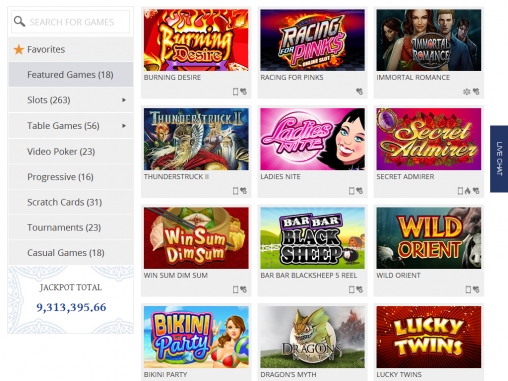Click the snowflake icon under Immortal Romance
Image resolution: width=508 pixels, height=381 pixels.
click(x=467, y=91)
